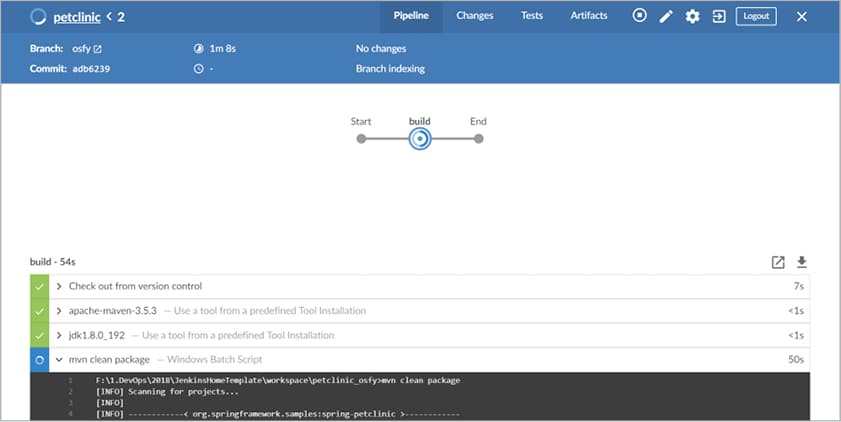Open the build log in a new window

point(778,262)
